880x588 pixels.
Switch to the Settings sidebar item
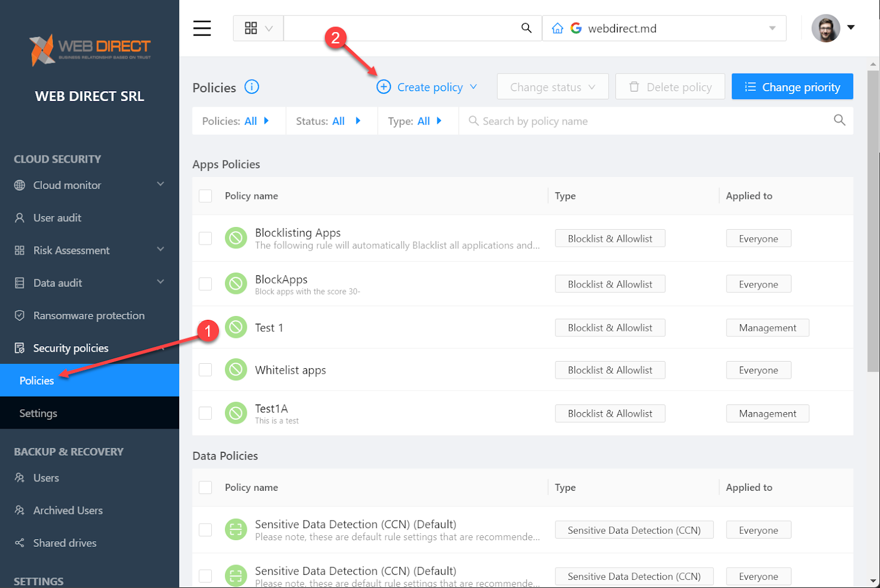[38, 413]
